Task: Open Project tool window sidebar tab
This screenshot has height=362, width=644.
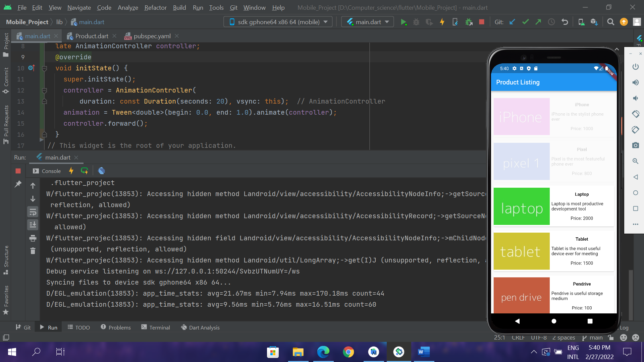Action: pyautogui.click(x=6, y=45)
